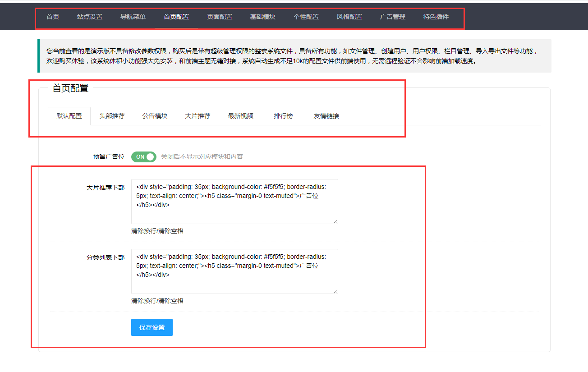The width and height of the screenshot is (588, 372).
Task: Select the 默认配置 sub-tab
Action: [x=69, y=115]
